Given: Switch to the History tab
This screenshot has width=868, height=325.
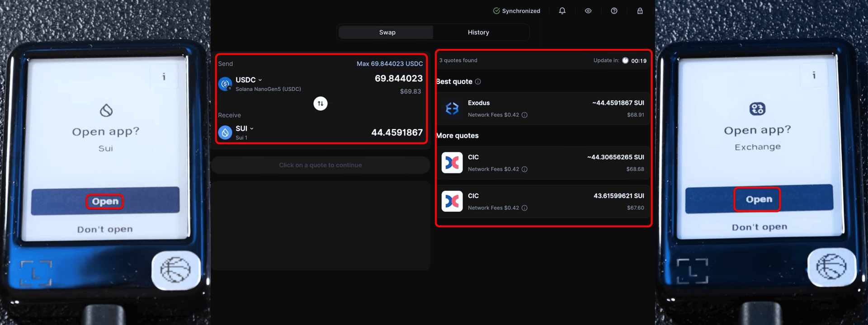Looking at the screenshot, I should tap(478, 33).
